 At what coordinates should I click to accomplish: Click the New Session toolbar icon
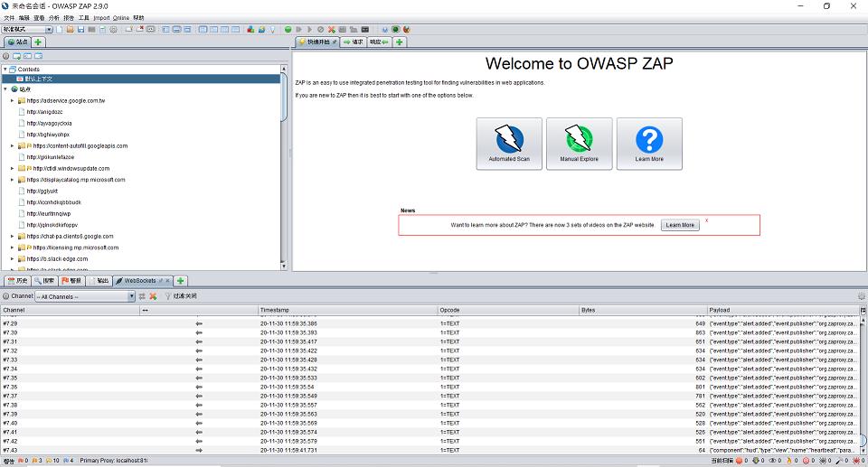click(x=60, y=29)
